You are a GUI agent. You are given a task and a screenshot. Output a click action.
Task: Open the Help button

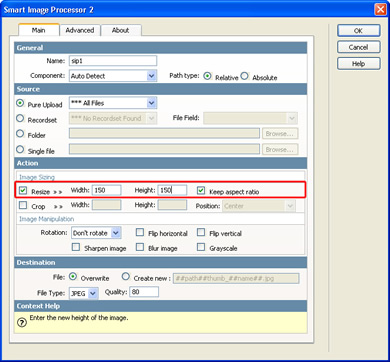358,63
